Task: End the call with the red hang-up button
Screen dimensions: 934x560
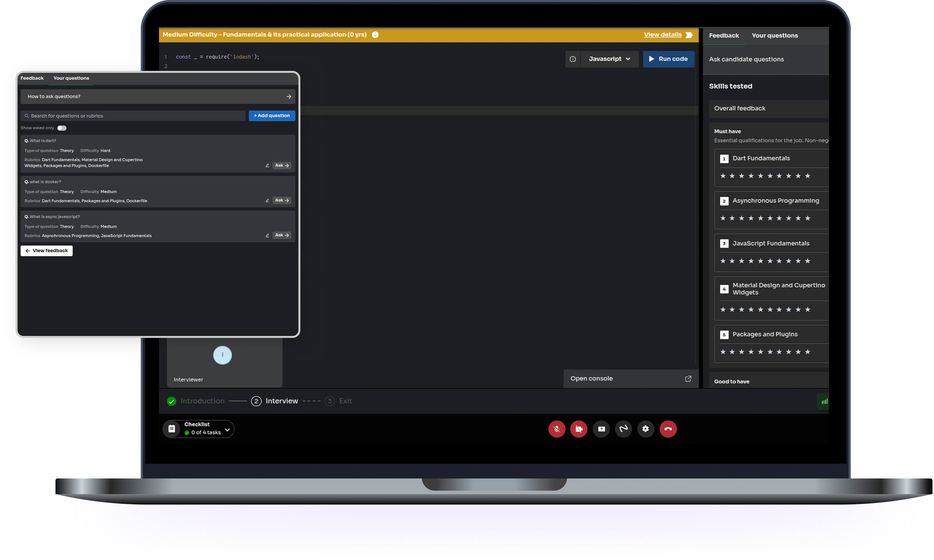Action: [x=668, y=429]
